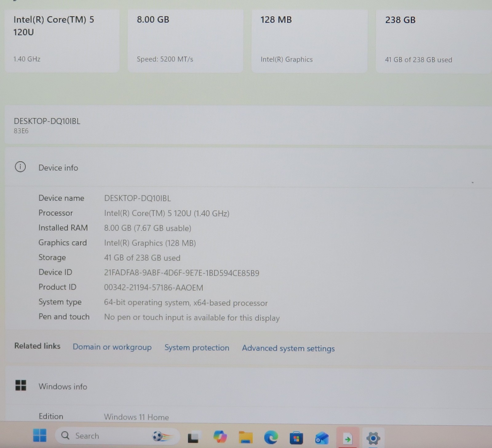Click storage value in Device info list
The height and width of the screenshot is (448, 492).
[x=142, y=258]
